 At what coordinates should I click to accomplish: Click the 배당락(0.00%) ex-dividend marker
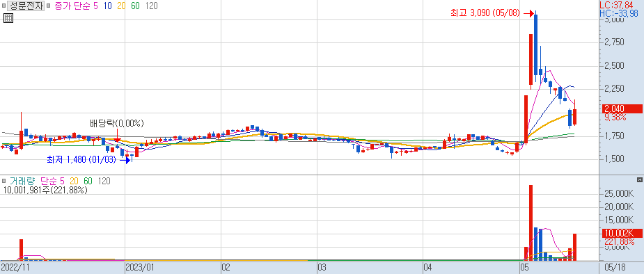click(117, 124)
